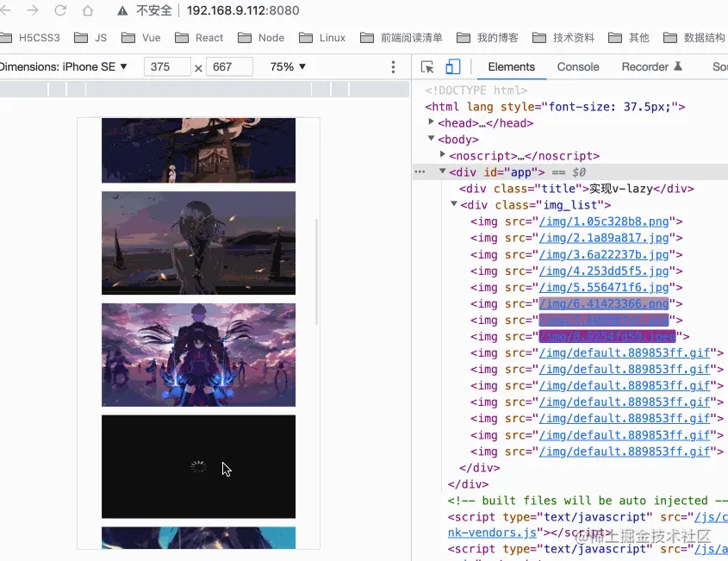The height and width of the screenshot is (561, 728).
Task: Open the 前端阅读清单 bookmark folder
Action: tap(401, 38)
